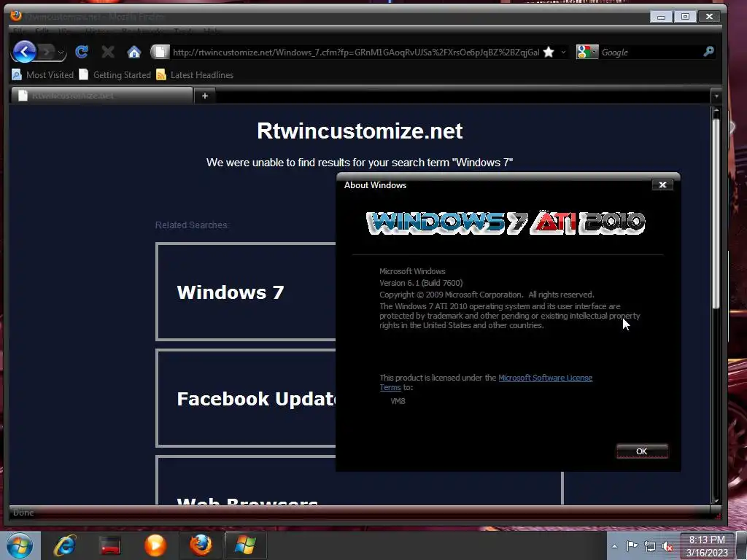Click the network tray icon
The height and width of the screenshot is (560, 747).
(650, 546)
